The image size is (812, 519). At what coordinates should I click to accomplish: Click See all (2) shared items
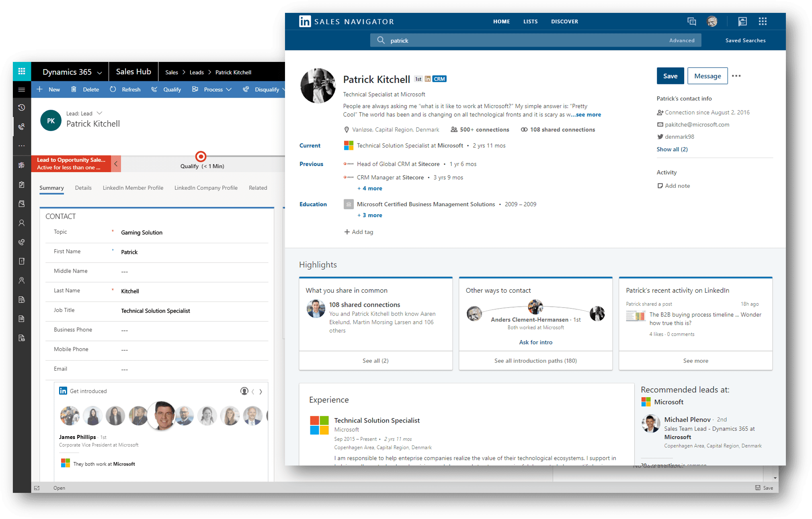[375, 361]
